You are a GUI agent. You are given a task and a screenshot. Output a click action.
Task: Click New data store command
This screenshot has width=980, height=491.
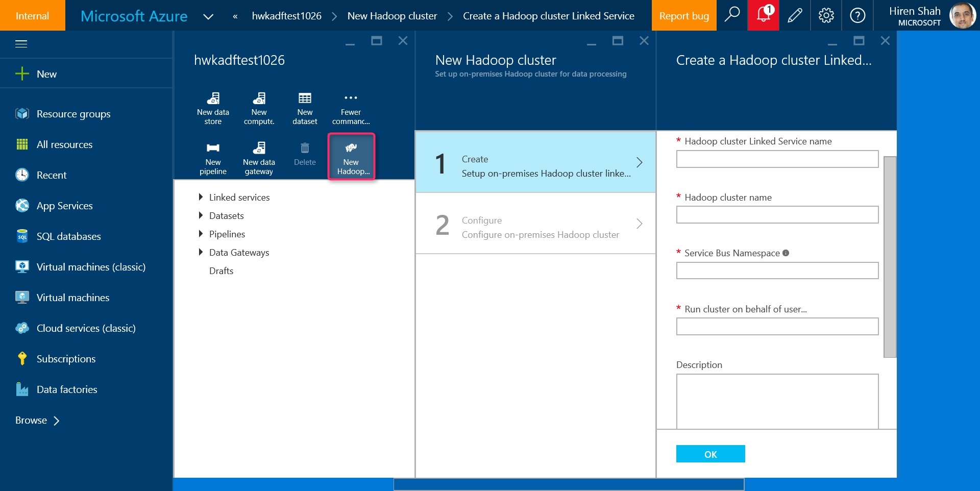(213, 109)
